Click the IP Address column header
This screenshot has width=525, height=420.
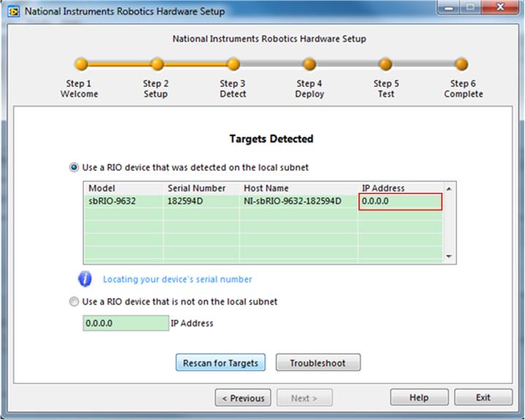coord(383,188)
